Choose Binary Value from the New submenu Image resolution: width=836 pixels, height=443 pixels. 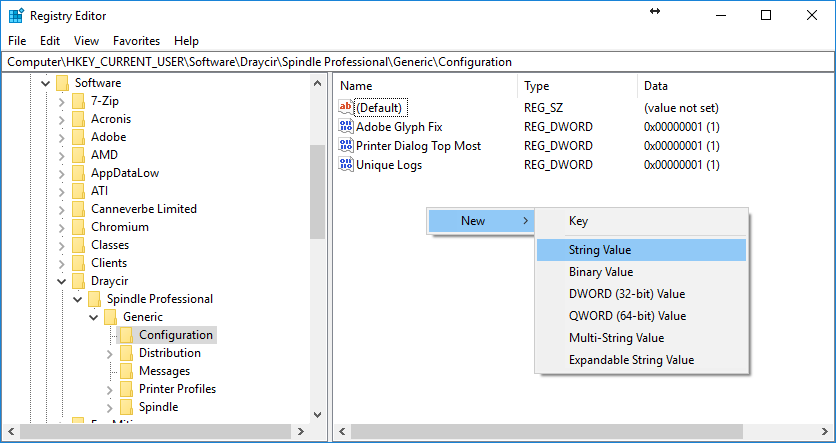click(641, 272)
